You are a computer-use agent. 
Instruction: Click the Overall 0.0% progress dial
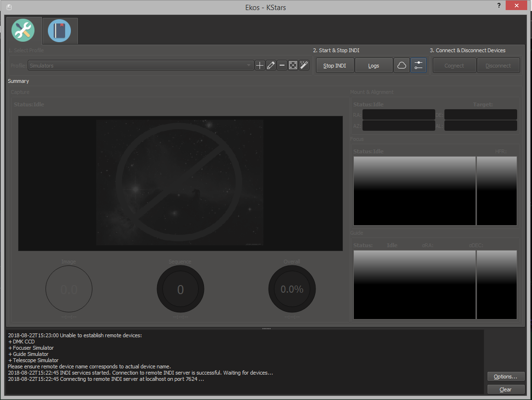click(292, 289)
